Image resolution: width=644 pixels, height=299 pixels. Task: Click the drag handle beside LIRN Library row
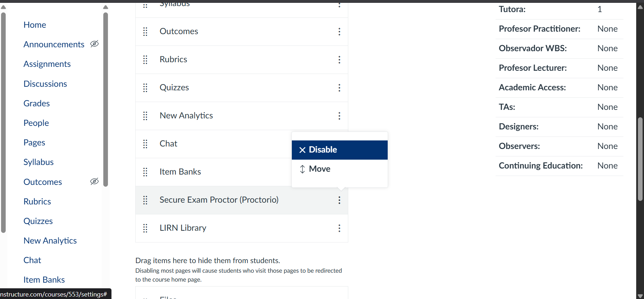coord(145,228)
